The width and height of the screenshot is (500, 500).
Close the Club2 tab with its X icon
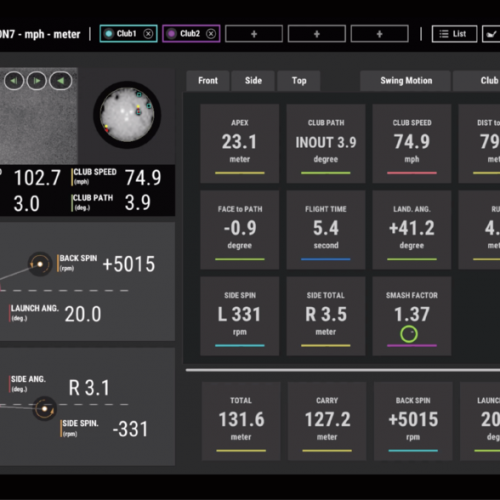pos(211,34)
